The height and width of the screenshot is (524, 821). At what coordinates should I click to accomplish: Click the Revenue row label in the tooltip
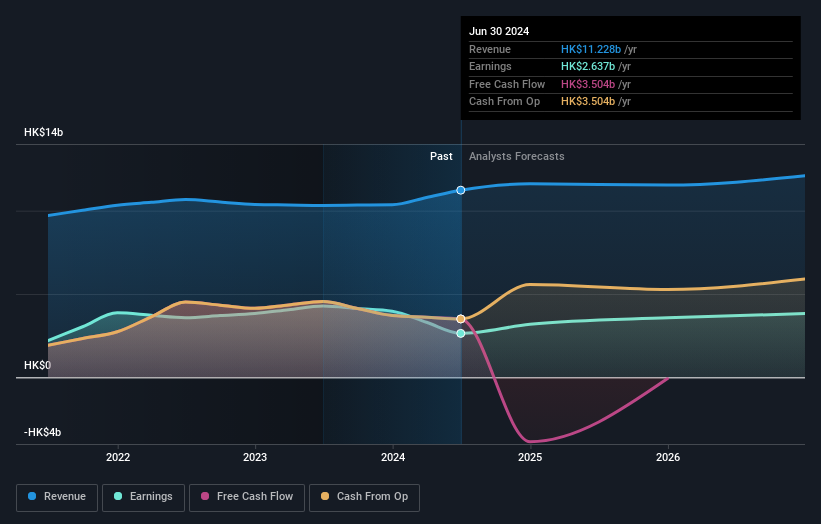(x=490, y=49)
